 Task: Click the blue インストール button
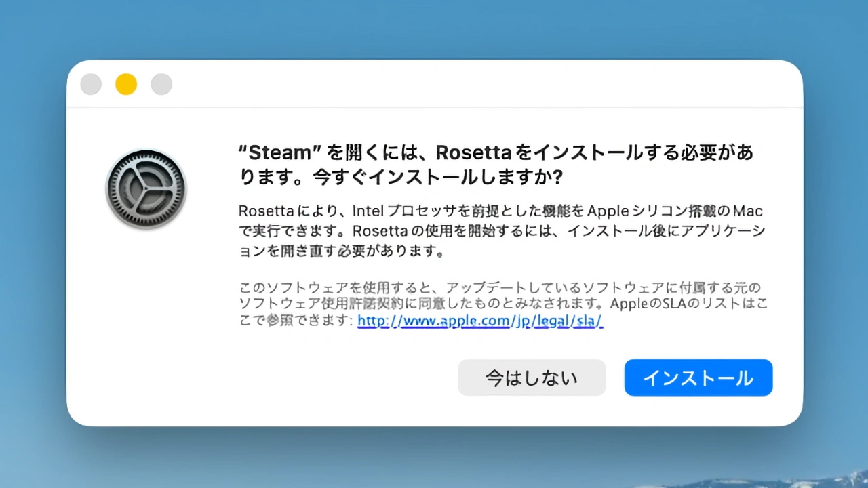coord(698,378)
